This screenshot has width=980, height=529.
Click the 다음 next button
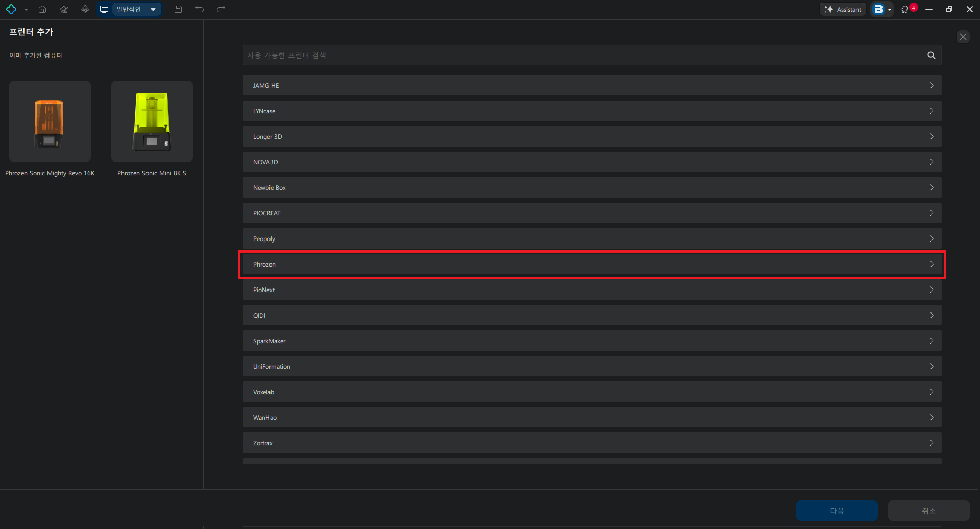click(x=837, y=511)
